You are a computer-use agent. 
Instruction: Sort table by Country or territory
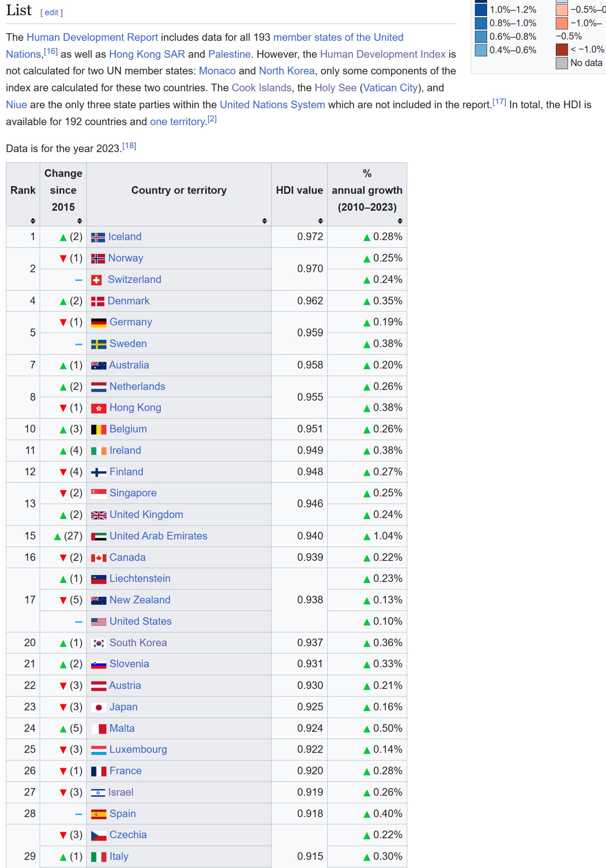tap(264, 221)
